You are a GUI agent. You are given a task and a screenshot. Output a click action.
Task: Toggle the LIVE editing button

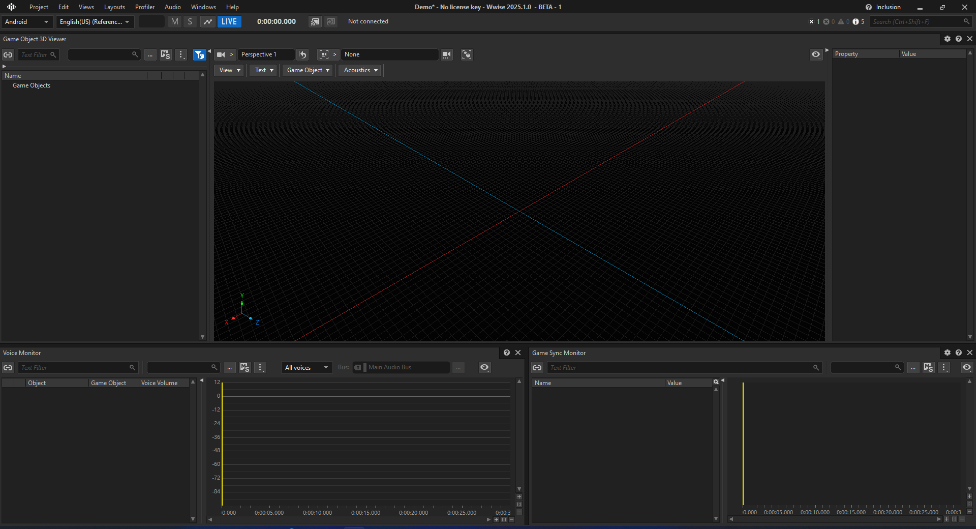tap(229, 21)
